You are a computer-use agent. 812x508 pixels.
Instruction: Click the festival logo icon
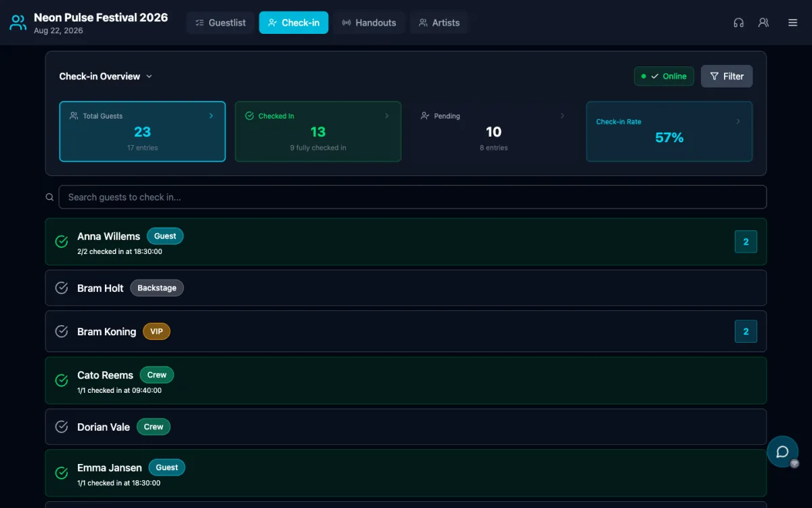18,22
